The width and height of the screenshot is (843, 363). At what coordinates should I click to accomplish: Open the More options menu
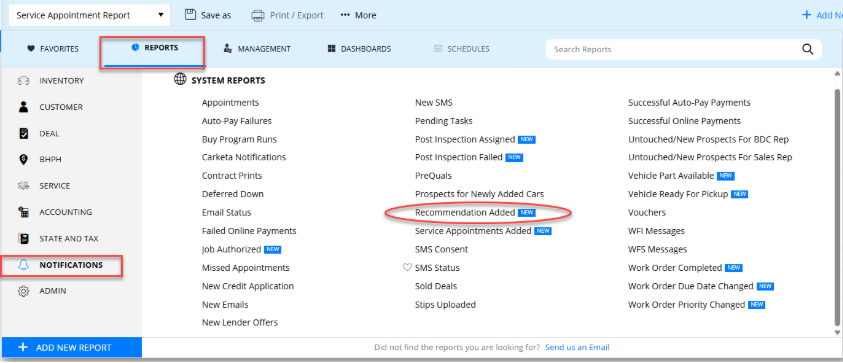358,15
